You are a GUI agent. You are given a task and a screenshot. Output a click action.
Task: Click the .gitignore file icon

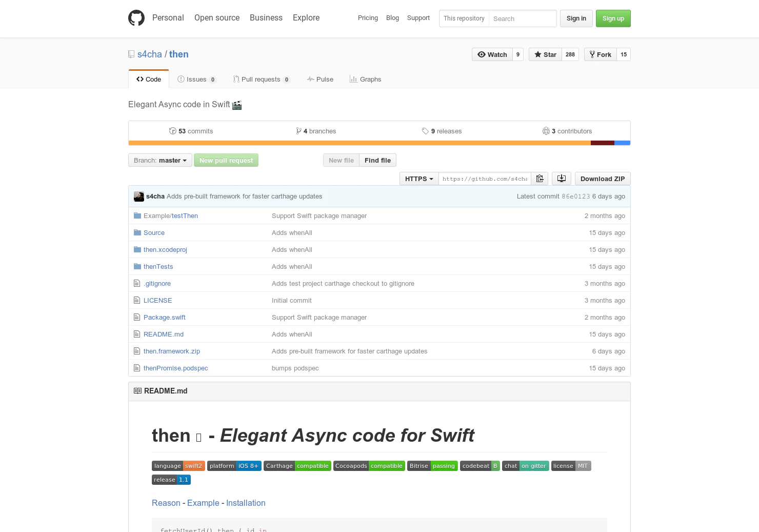[x=137, y=283]
